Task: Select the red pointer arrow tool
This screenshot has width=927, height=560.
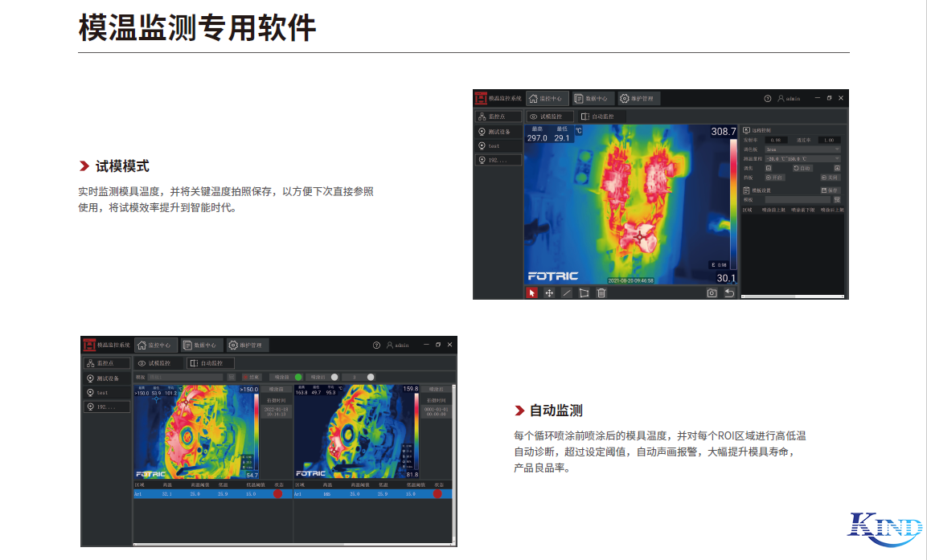Action: [x=531, y=293]
